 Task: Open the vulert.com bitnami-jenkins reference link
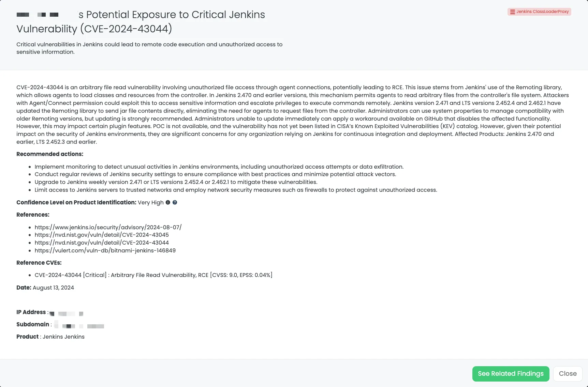(x=105, y=250)
